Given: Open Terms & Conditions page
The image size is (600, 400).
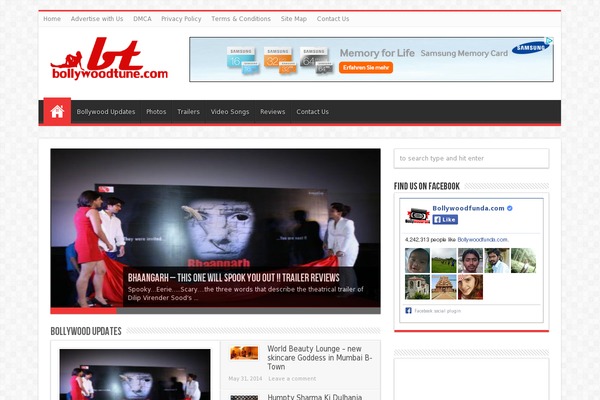Looking at the screenshot, I should pos(241,19).
